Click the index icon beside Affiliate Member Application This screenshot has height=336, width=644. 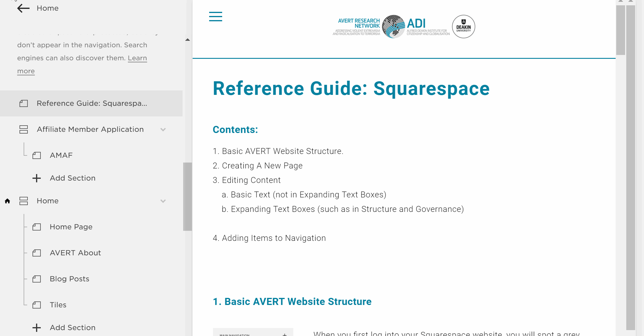pos(24,129)
